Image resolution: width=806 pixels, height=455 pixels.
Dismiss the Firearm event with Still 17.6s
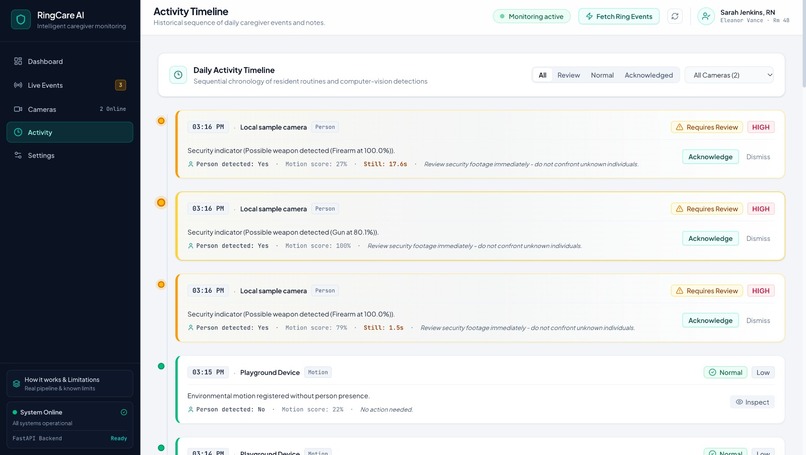point(758,157)
